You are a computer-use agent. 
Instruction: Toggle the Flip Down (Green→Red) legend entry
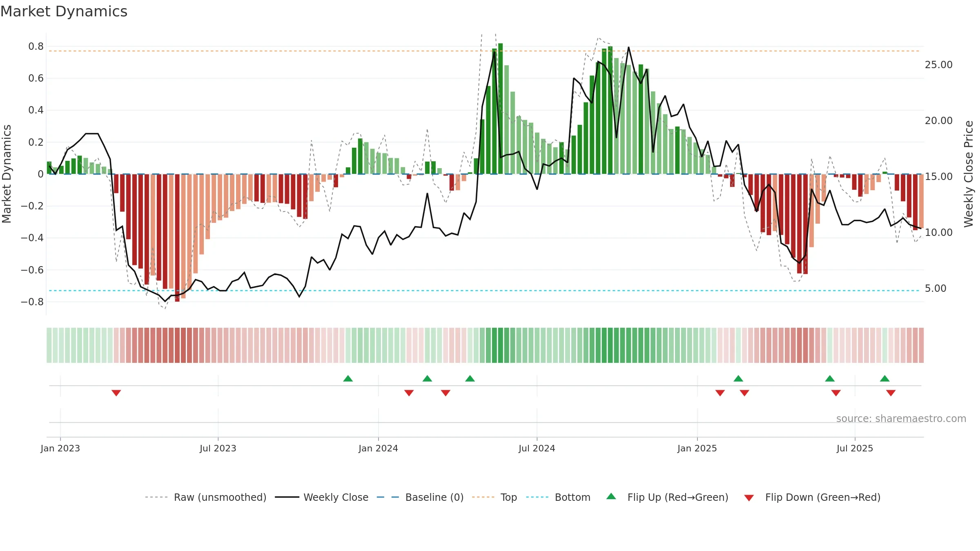tap(812, 497)
